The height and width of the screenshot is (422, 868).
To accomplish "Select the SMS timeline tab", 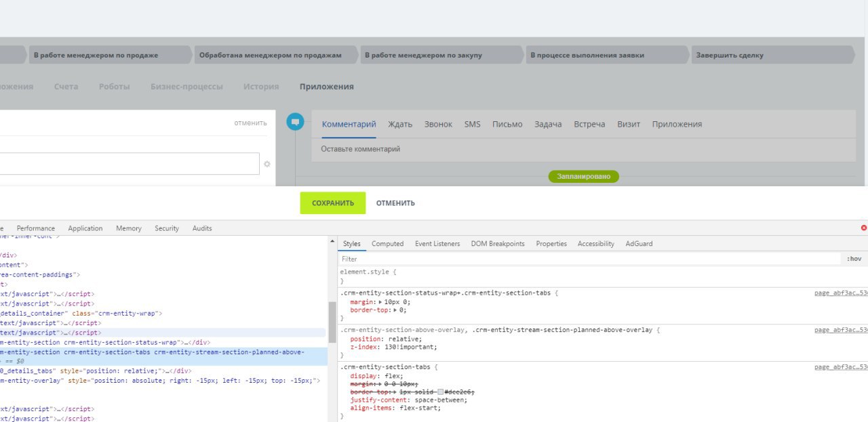I will coord(472,125).
